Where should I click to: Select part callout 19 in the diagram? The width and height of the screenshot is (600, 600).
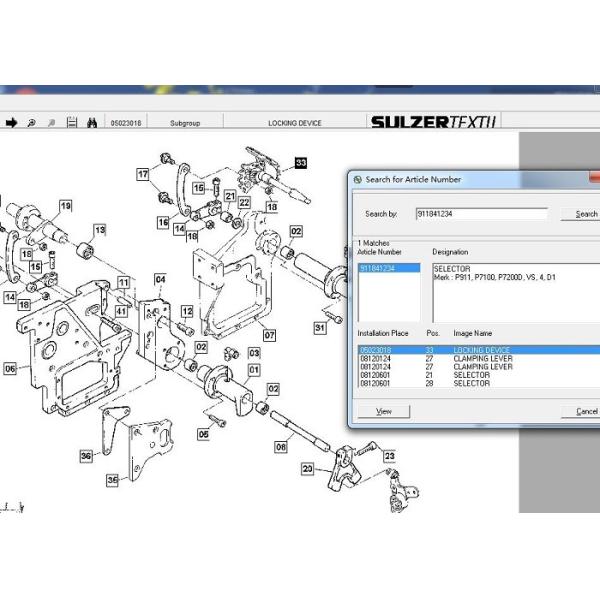(66, 206)
